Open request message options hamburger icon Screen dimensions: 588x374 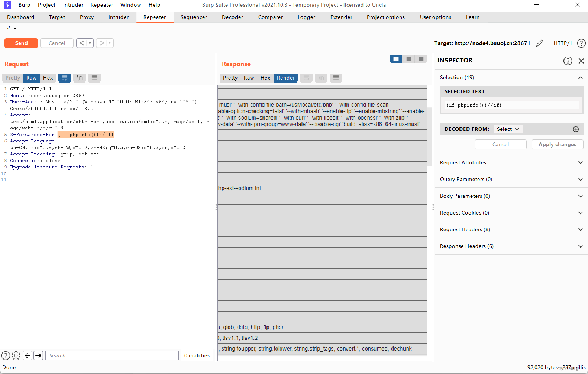94,78
